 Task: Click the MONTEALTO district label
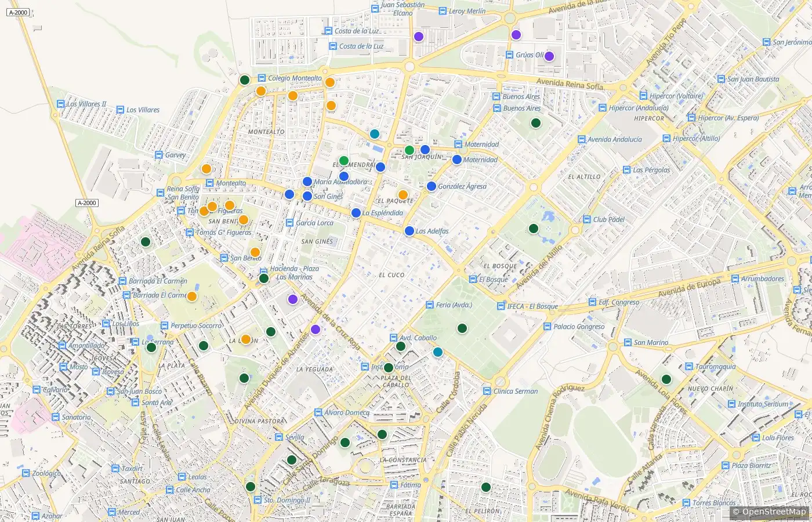coord(266,132)
